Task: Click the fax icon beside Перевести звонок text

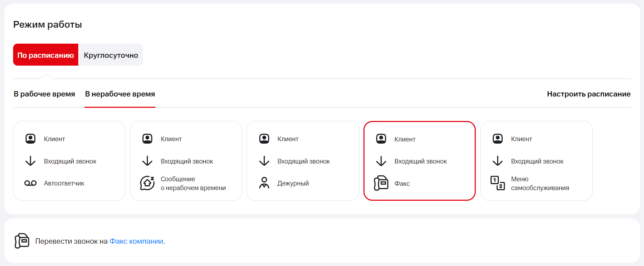Action: (x=22, y=241)
